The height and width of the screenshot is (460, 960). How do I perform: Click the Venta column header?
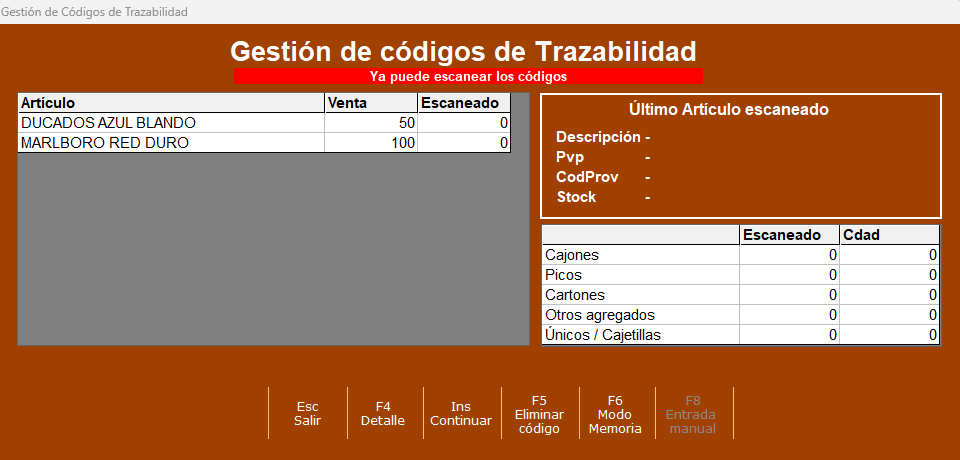(371, 103)
